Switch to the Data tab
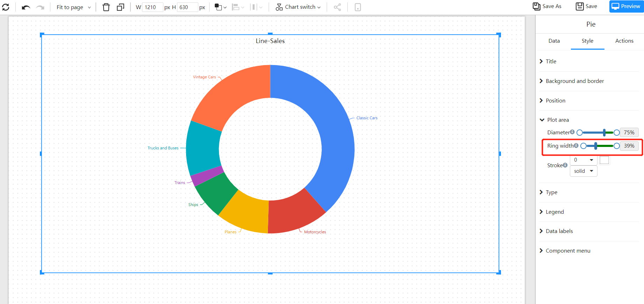This screenshot has width=644, height=304. (x=554, y=41)
